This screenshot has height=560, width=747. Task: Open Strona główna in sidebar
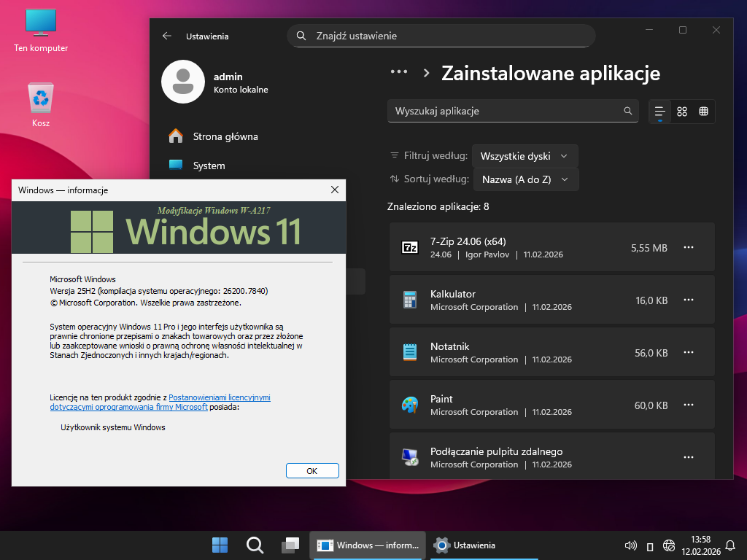(x=225, y=136)
